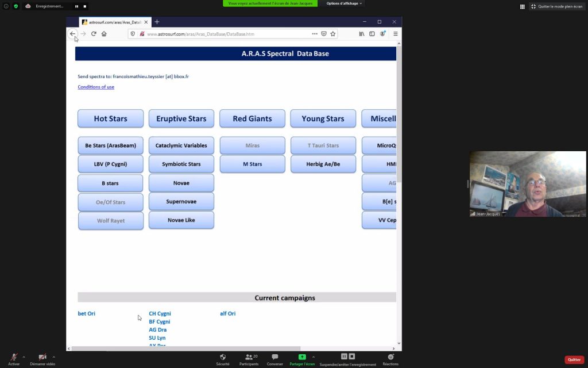Unmute microphone with Activer
The height and width of the screenshot is (368, 588).
coord(14,359)
